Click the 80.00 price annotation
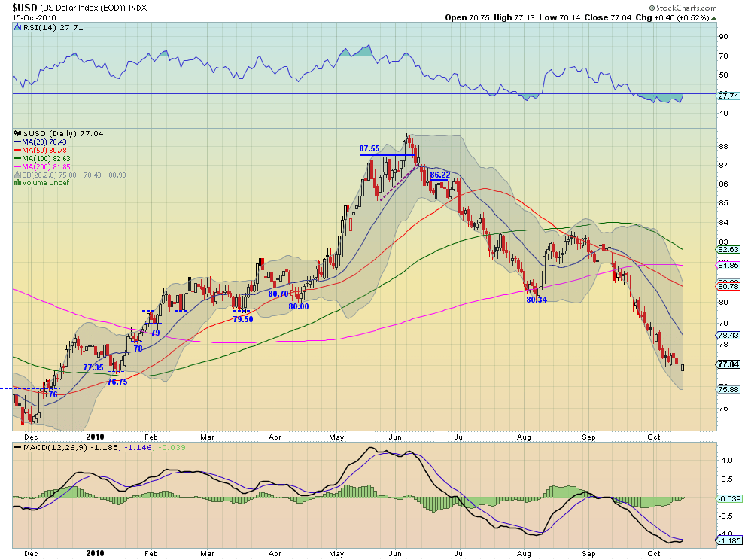 (299, 306)
